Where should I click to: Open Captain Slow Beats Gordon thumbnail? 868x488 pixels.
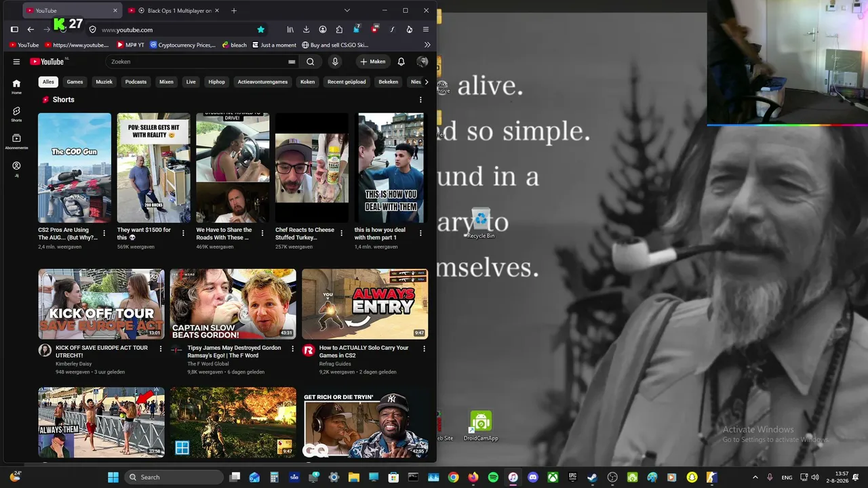coord(233,304)
